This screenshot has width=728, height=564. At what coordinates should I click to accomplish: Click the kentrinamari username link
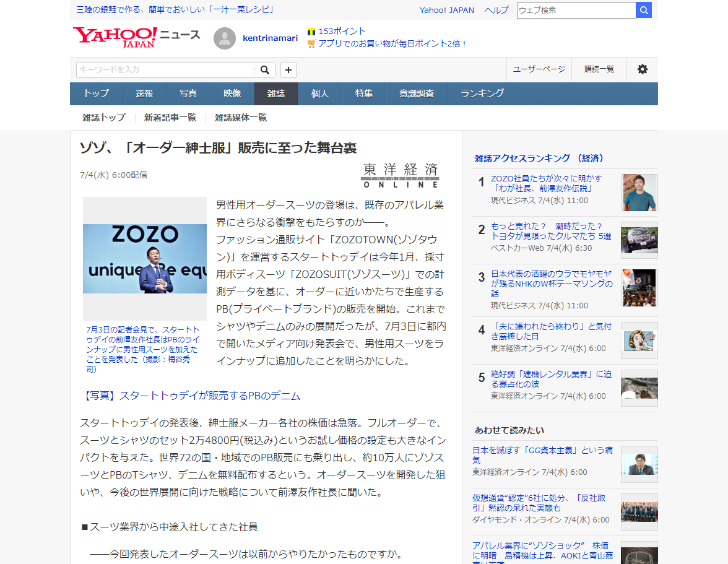[x=270, y=38]
